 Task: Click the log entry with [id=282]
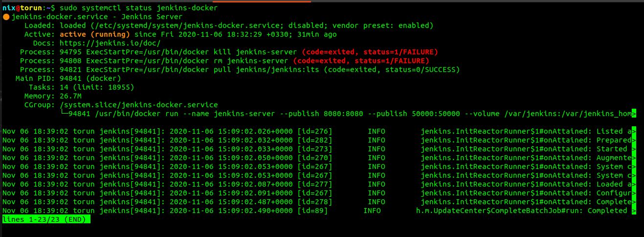point(319,141)
